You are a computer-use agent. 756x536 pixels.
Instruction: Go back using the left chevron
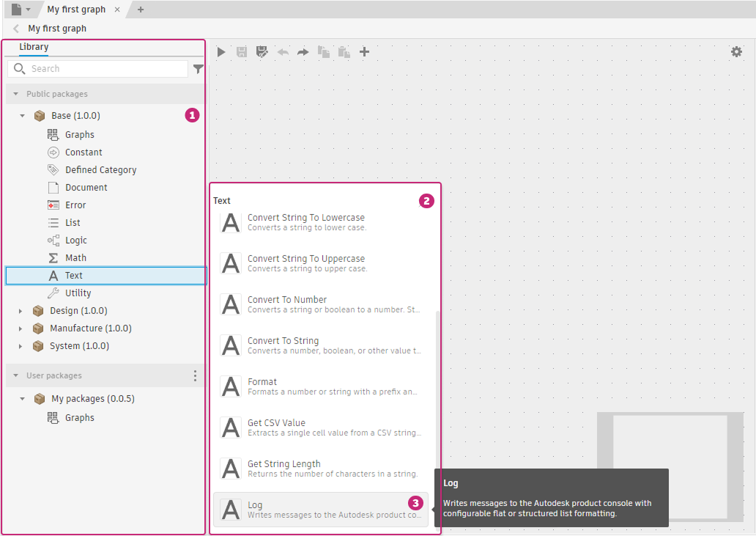[16, 29]
